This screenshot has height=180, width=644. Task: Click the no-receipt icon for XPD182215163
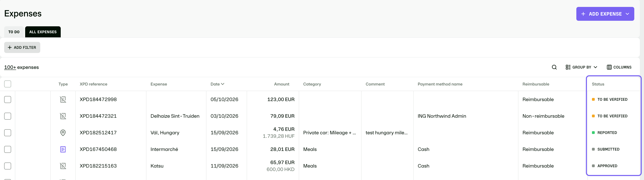[x=63, y=166]
